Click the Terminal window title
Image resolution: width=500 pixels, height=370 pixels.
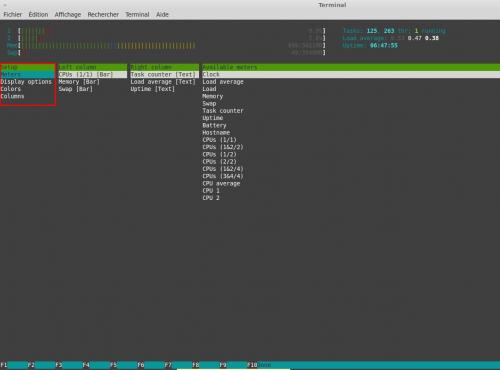point(332,5)
